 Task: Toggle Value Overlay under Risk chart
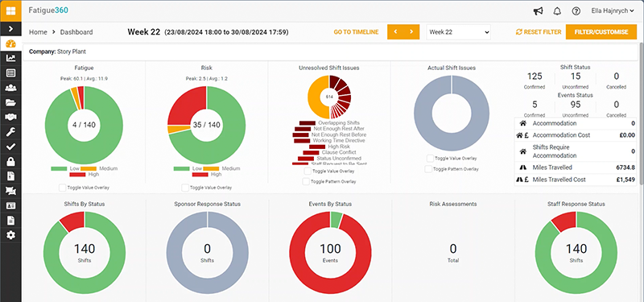(x=185, y=188)
